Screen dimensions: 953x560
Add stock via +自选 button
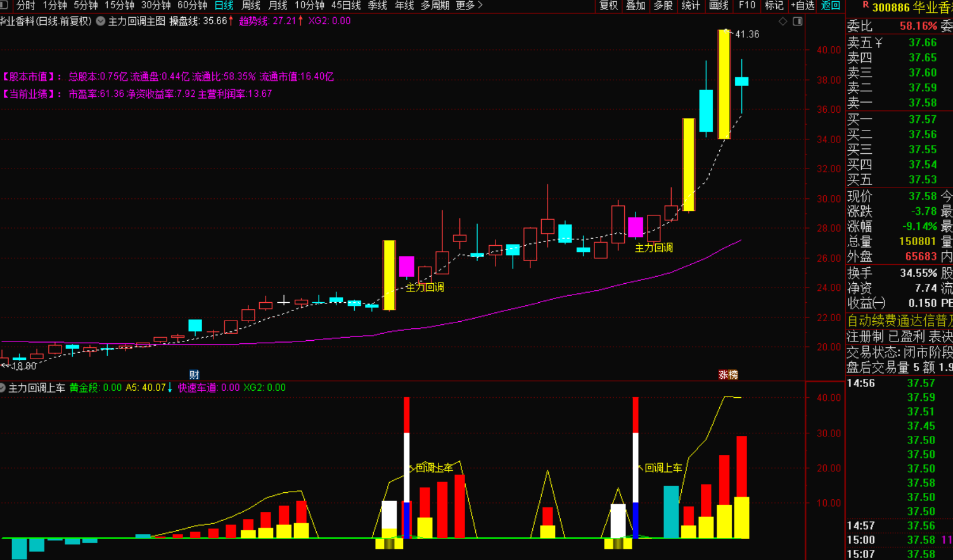[802, 6]
